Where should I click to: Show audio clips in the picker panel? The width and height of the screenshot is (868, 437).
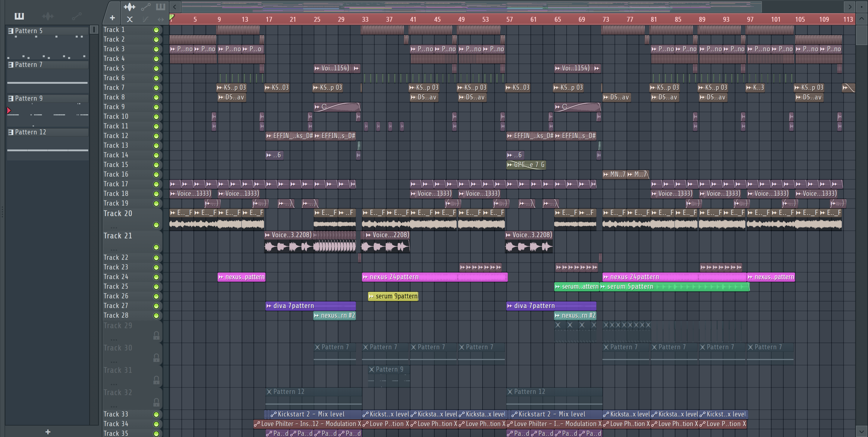pos(48,16)
